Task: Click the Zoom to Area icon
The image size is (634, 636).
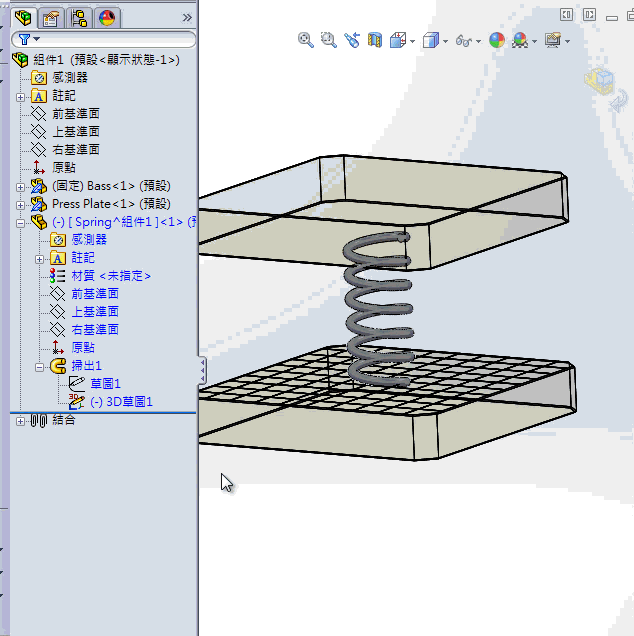Action: 329,40
